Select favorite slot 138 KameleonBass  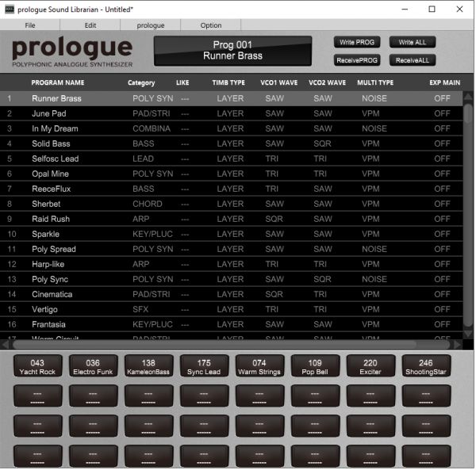point(149,366)
